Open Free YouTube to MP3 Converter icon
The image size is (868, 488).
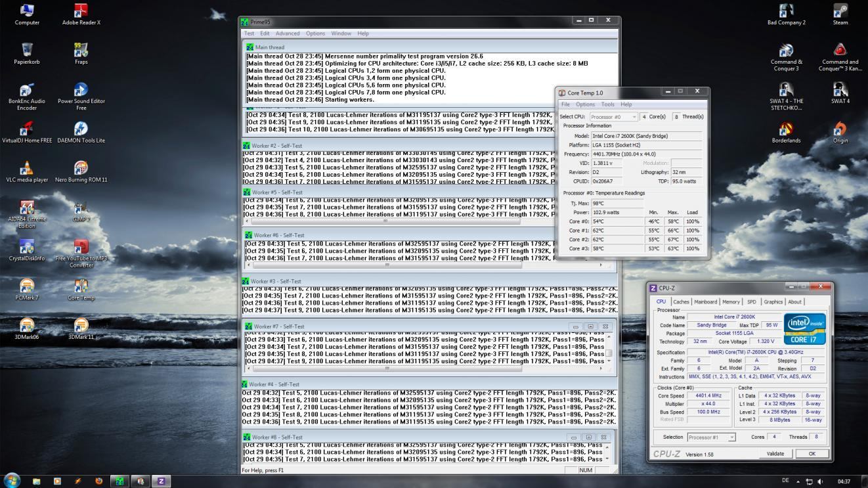(81, 254)
